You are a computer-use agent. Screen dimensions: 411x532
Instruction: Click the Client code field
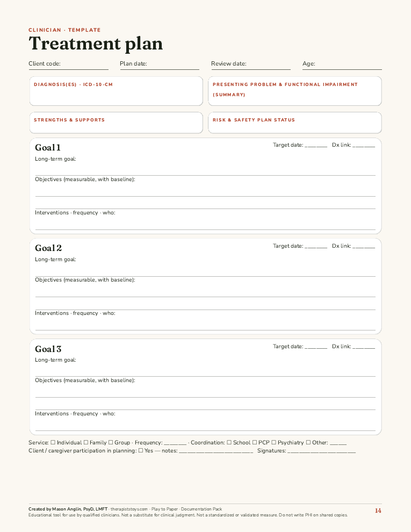point(69,64)
